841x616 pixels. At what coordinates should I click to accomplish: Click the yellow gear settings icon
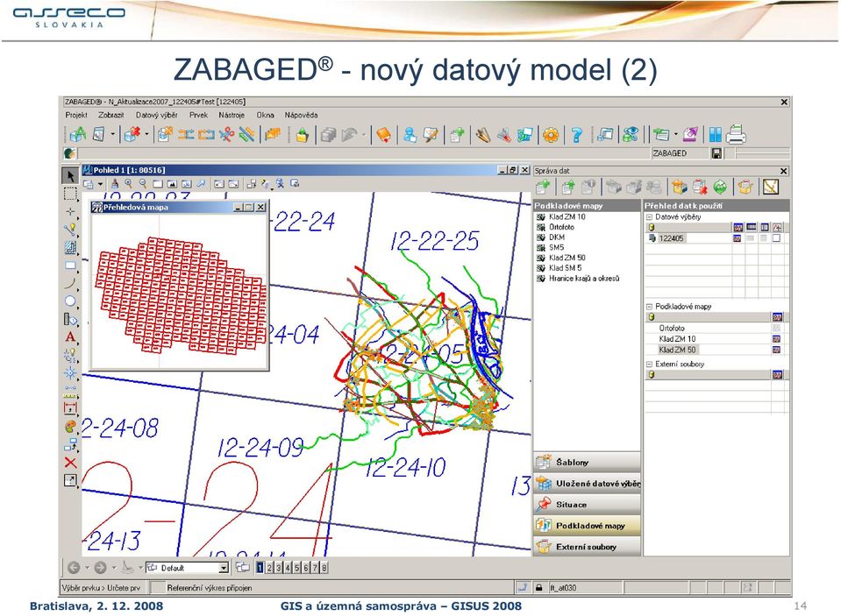click(551, 135)
